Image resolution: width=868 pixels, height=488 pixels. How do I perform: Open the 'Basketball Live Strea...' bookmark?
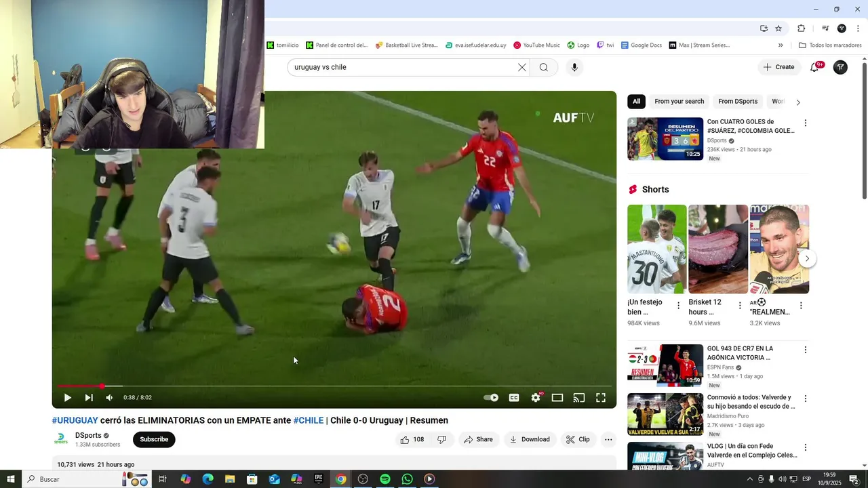point(406,45)
